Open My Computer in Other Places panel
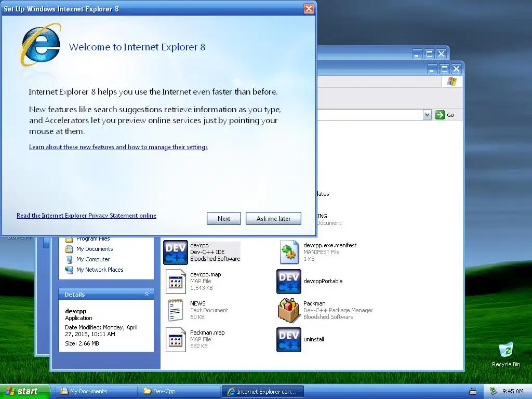532x399 pixels. point(87,259)
